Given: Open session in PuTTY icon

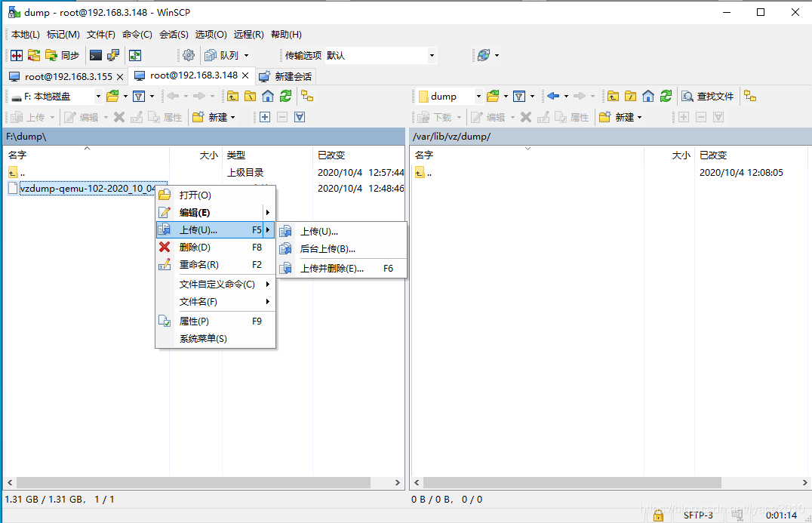Looking at the screenshot, I should pyautogui.click(x=113, y=55).
